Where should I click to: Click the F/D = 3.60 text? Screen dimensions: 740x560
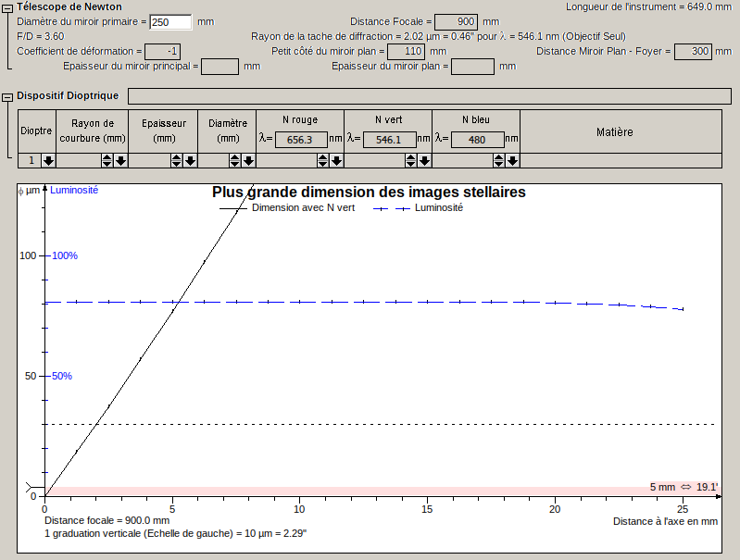pyautogui.click(x=41, y=36)
